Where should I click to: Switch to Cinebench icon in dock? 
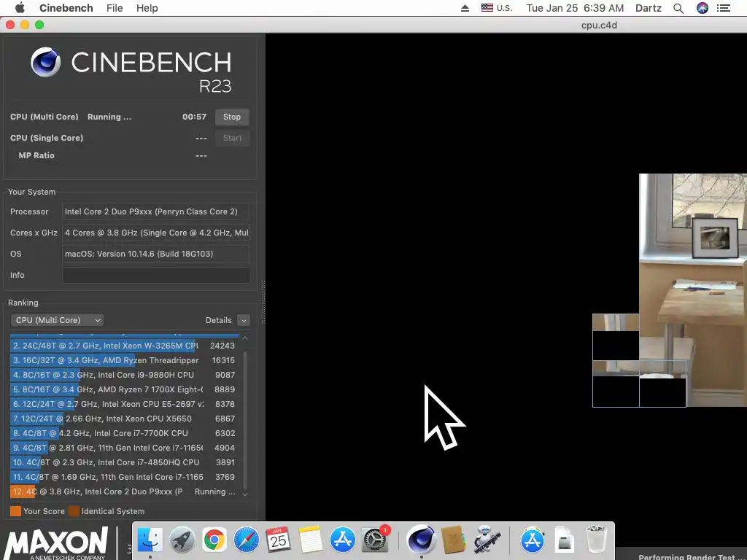pyautogui.click(x=421, y=540)
